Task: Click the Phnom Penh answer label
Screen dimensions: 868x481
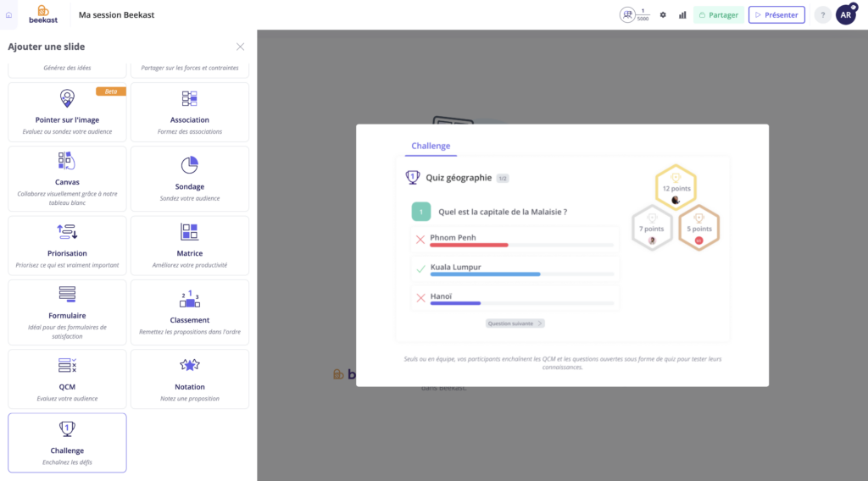Action: 453,237
